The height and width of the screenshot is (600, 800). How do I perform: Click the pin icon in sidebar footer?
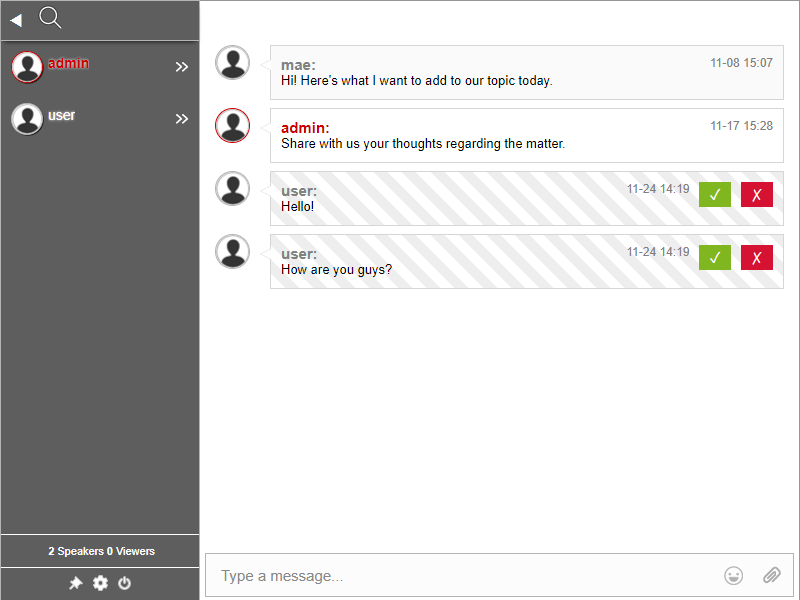[75, 583]
